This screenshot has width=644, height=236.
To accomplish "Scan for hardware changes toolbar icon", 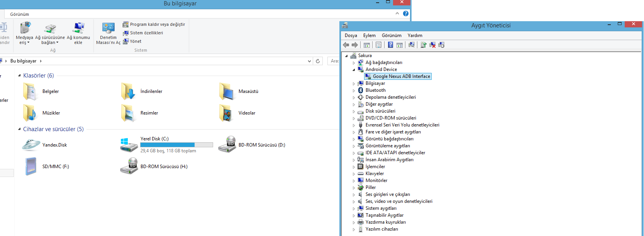I will pos(412,45).
